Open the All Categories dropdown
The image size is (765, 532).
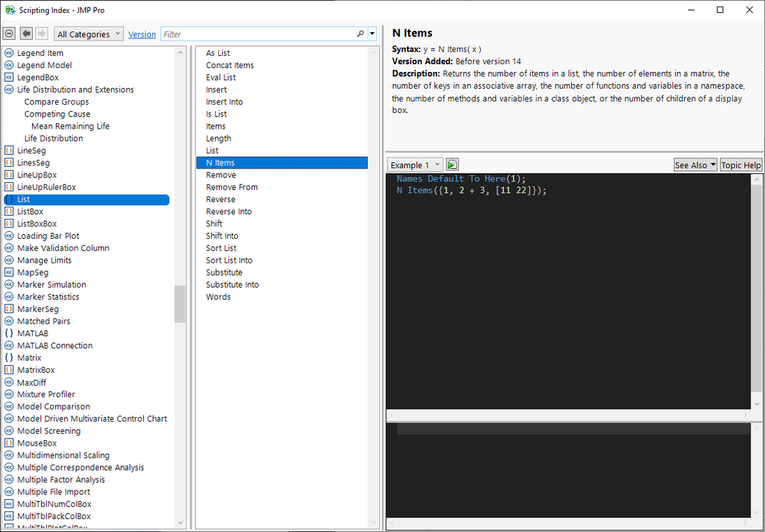pyautogui.click(x=89, y=34)
